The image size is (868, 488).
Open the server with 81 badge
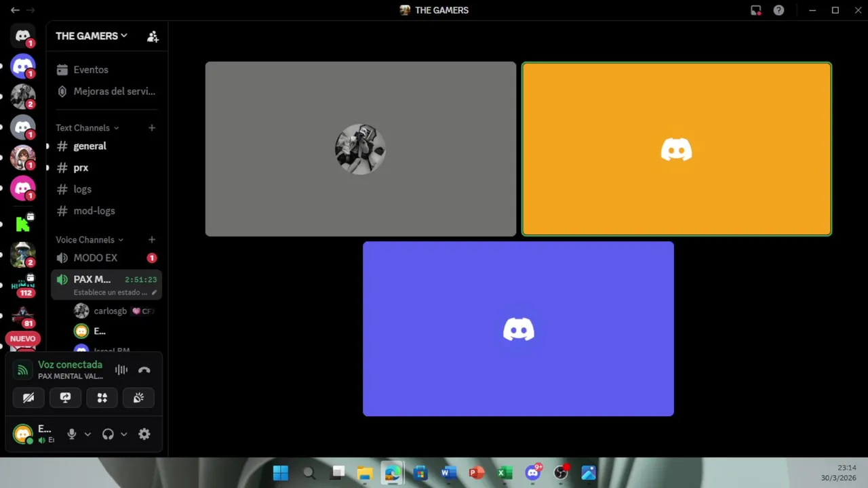click(x=23, y=315)
